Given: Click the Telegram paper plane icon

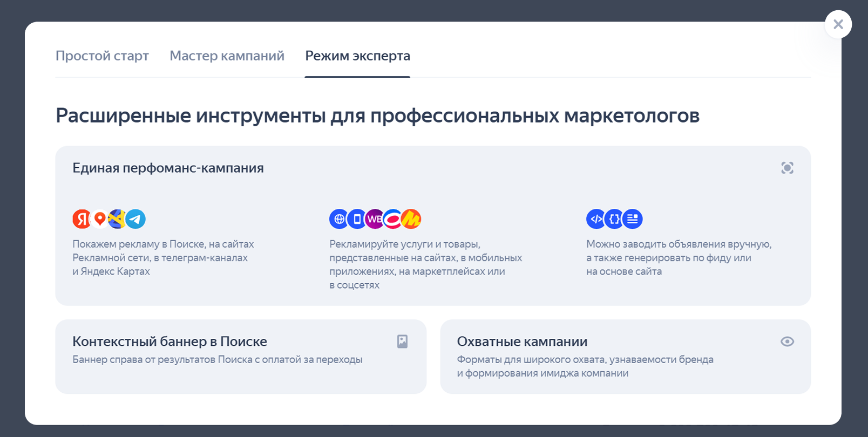Looking at the screenshot, I should coord(135,219).
